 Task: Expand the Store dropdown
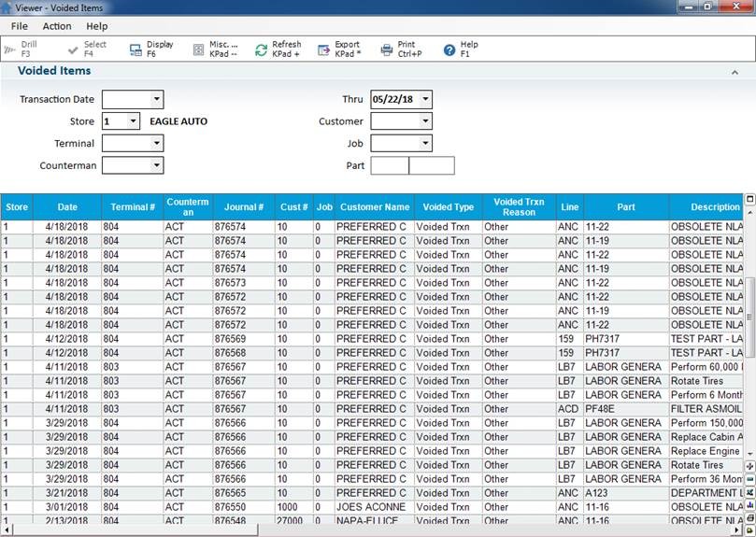point(133,121)
